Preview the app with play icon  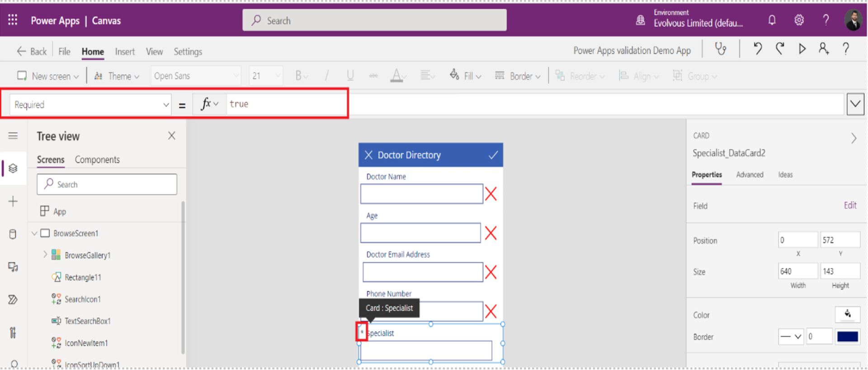point(802,49)
